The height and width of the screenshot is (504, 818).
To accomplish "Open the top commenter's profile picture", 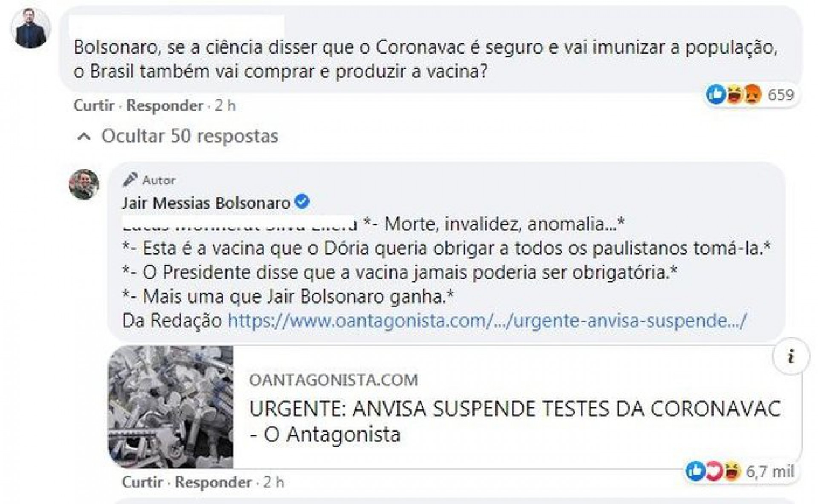I will (30, 28).
